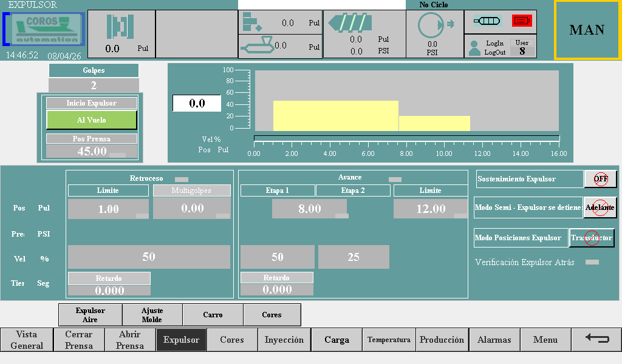Image resolution: width=622 pixels, height=364 pixels.
Task: Open the Alarmas tab
Action: 494,340
